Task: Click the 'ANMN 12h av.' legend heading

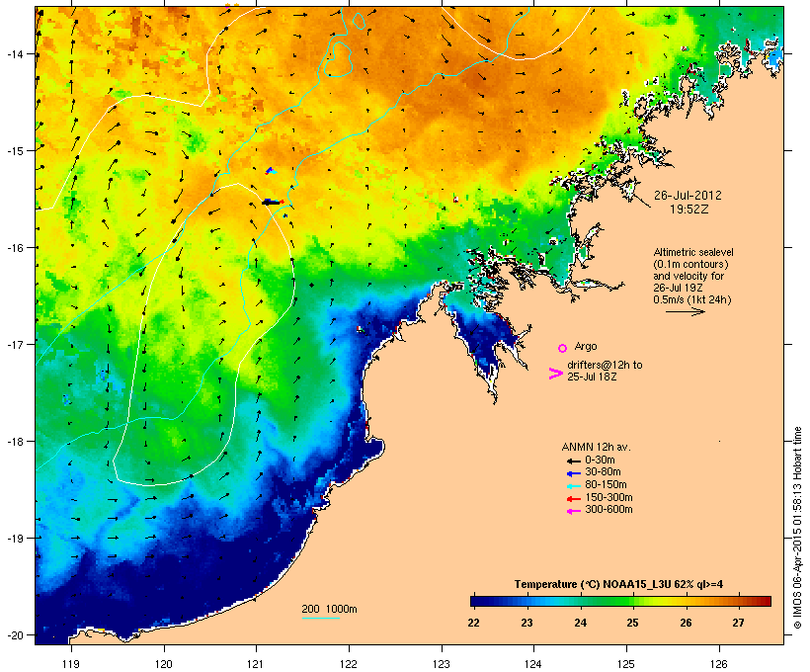Action: (596, 447)
